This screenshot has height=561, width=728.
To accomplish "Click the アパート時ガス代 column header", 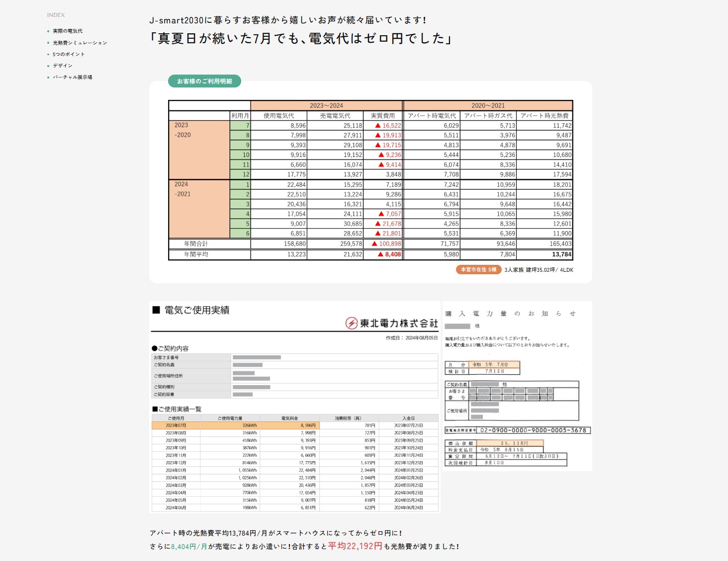I will pos(488,115).
